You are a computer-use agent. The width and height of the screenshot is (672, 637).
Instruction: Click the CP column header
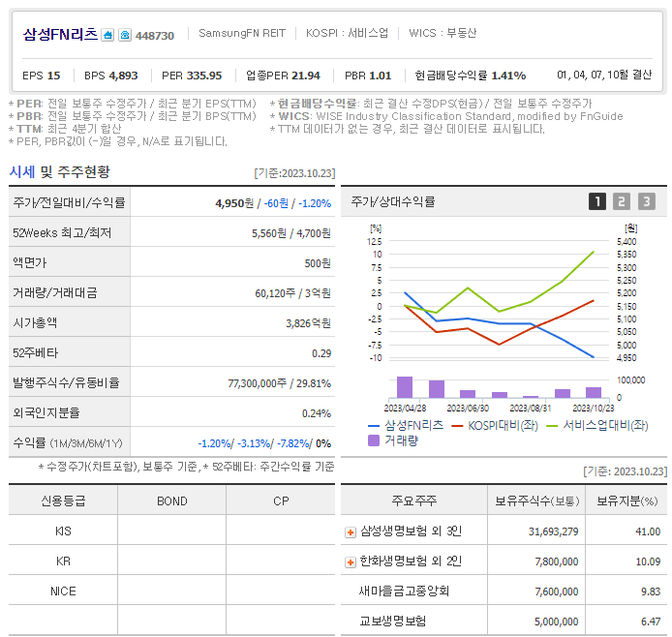pyautogui.click(x=281, y=501)
